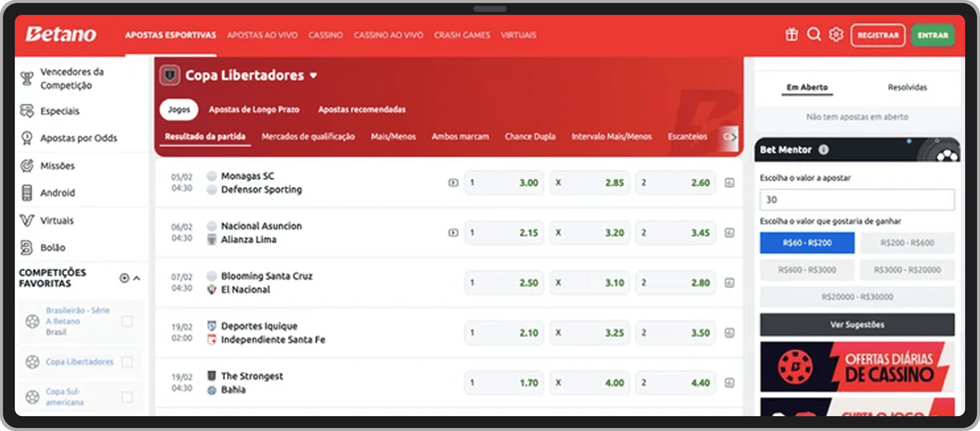Click the Ver Sugestões button
The height and width of the screenshot is (431, 980).
click(857, 325)
